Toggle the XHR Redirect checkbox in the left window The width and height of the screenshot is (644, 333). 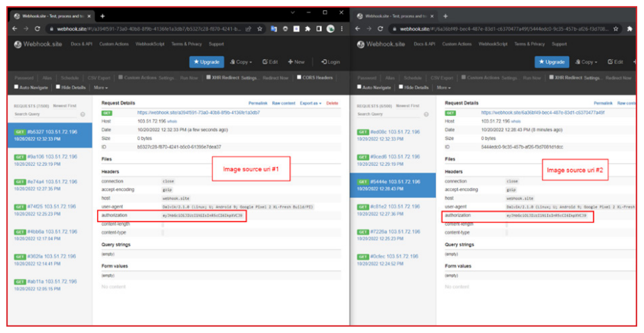209,77
